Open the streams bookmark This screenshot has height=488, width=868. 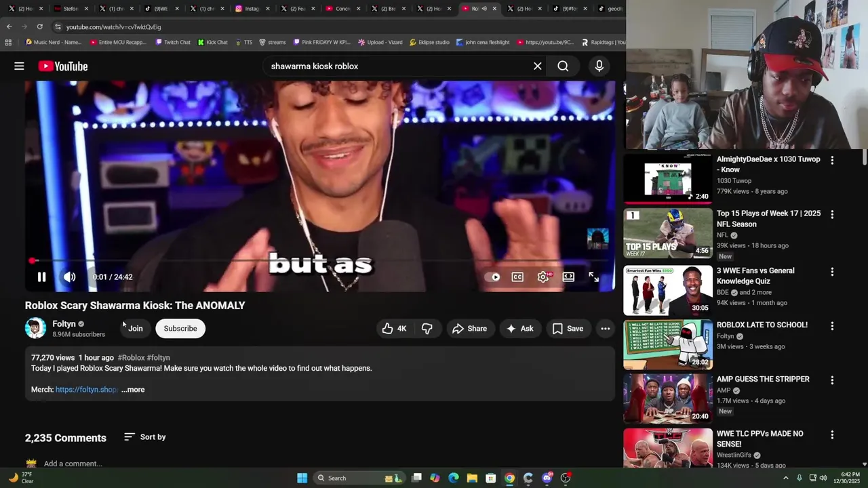[272, 42]
